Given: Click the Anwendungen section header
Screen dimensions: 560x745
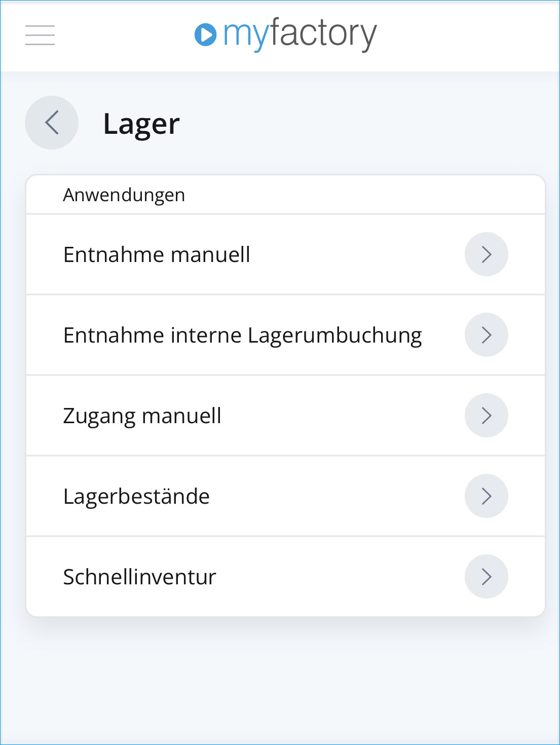Looking at the screenshot, I should (x=124, y=195).
